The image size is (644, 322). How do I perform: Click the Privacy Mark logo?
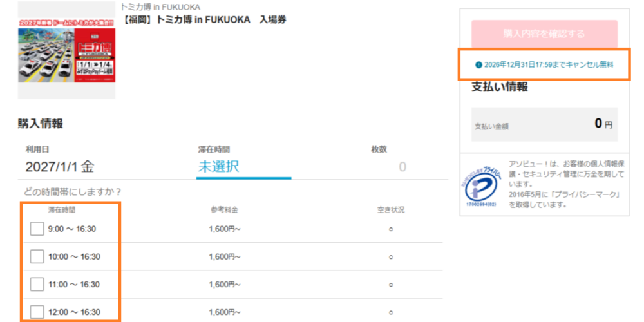coord(480,185)
